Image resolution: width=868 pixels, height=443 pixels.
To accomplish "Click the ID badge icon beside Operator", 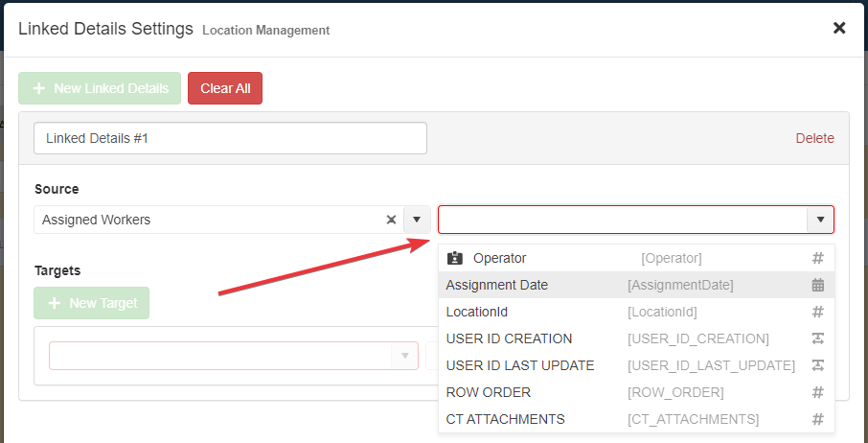I will [455, 258].
